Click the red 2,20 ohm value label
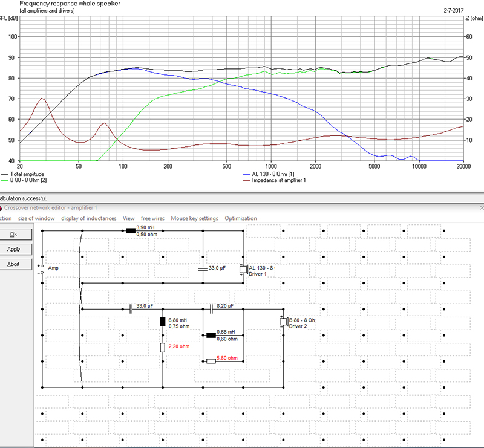This screenshot has height=448, width=484. pos(179,346)
